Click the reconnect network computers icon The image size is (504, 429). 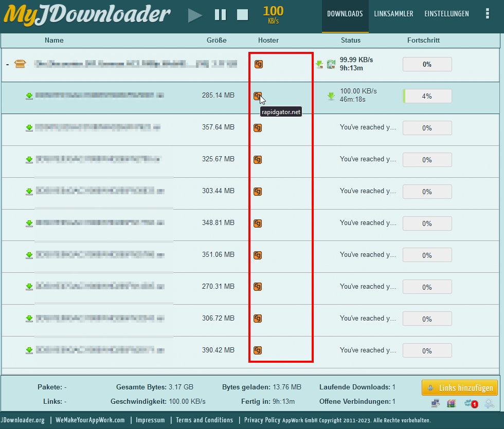(435, 404)
